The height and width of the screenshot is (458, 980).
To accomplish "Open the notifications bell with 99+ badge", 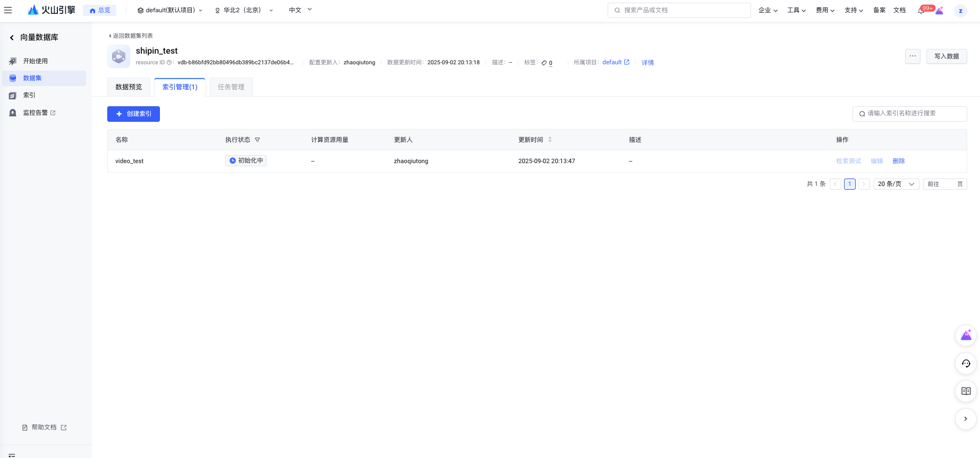I will point(921,11).
